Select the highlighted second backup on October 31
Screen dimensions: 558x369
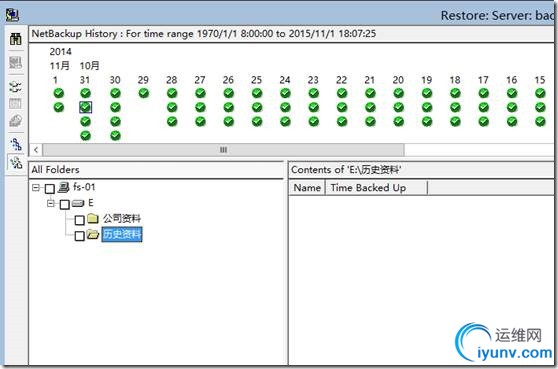coord(85,107)
